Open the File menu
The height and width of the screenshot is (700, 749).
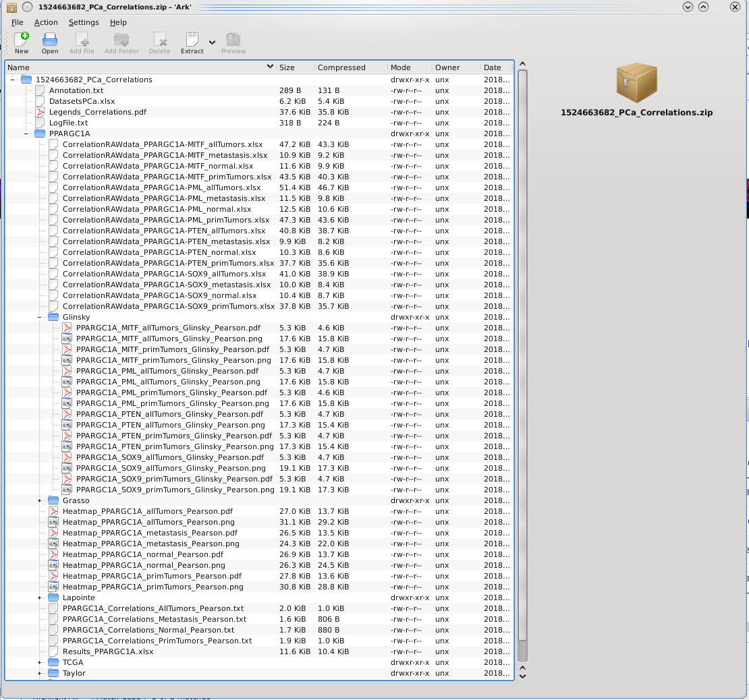point(17,22)
